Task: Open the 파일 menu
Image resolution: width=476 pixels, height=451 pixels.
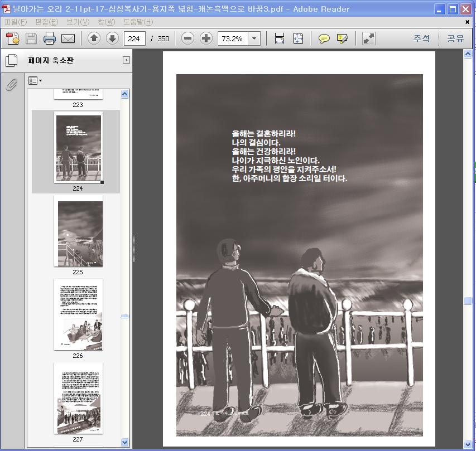Action: click(15, 22)
